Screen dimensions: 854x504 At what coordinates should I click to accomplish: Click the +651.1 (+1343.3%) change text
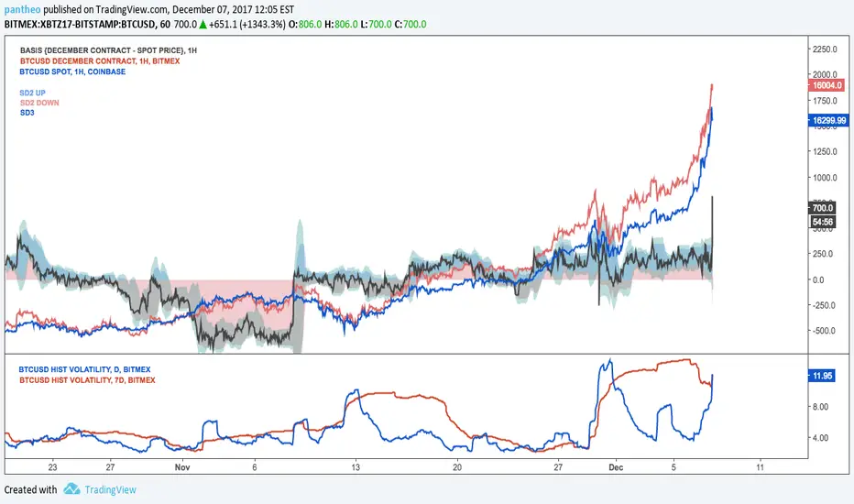pyautogui.click(x=247, y=25)
